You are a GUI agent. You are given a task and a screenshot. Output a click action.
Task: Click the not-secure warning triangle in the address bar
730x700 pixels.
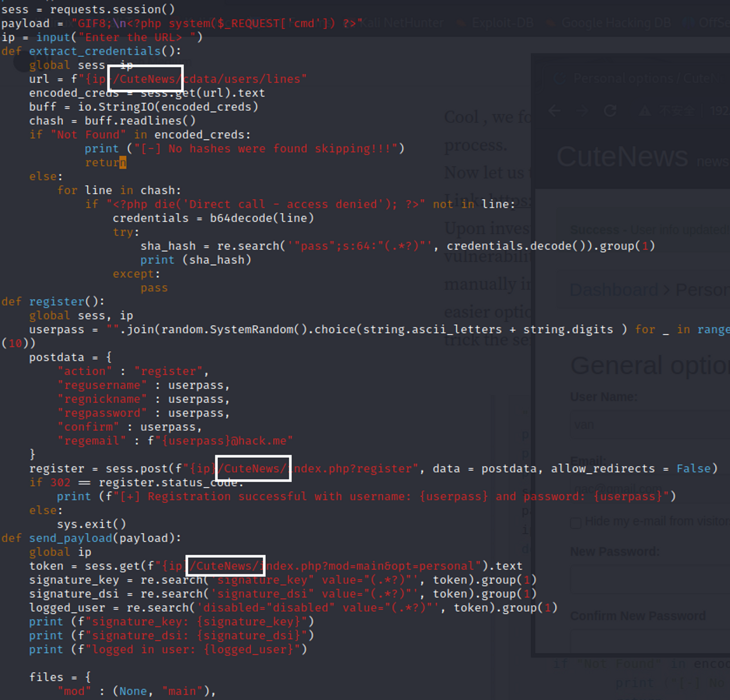(645, 111)
